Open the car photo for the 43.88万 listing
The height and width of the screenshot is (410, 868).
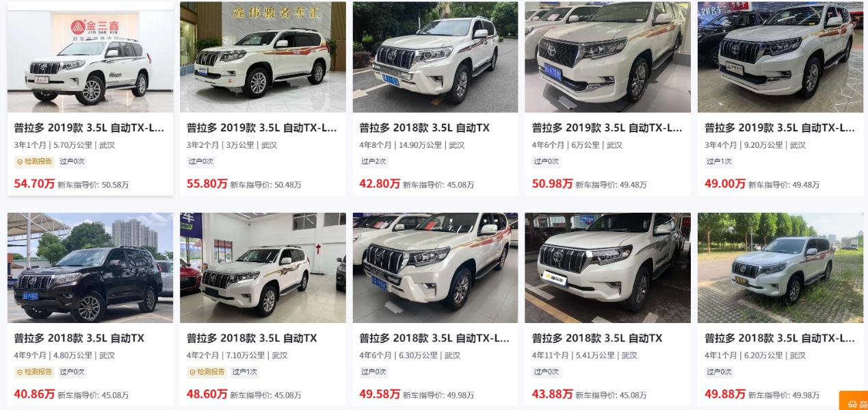click(x=607, y=268)
